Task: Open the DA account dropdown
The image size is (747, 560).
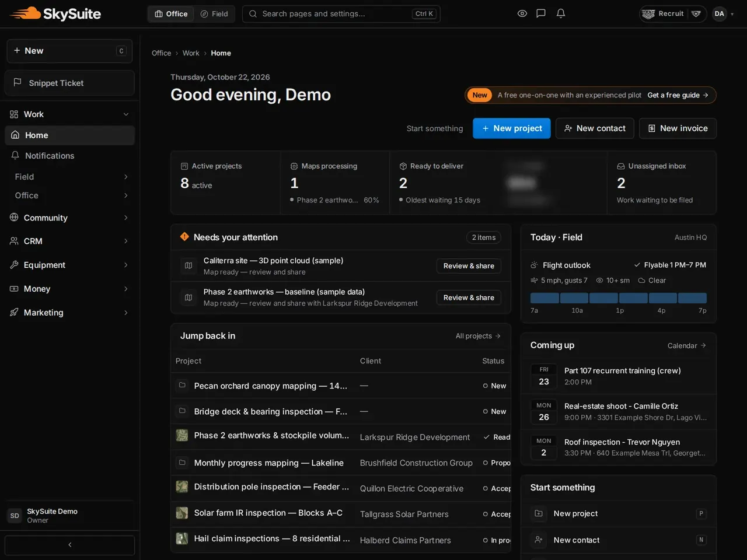Action: pyautogui.click(x=724, y=14)
